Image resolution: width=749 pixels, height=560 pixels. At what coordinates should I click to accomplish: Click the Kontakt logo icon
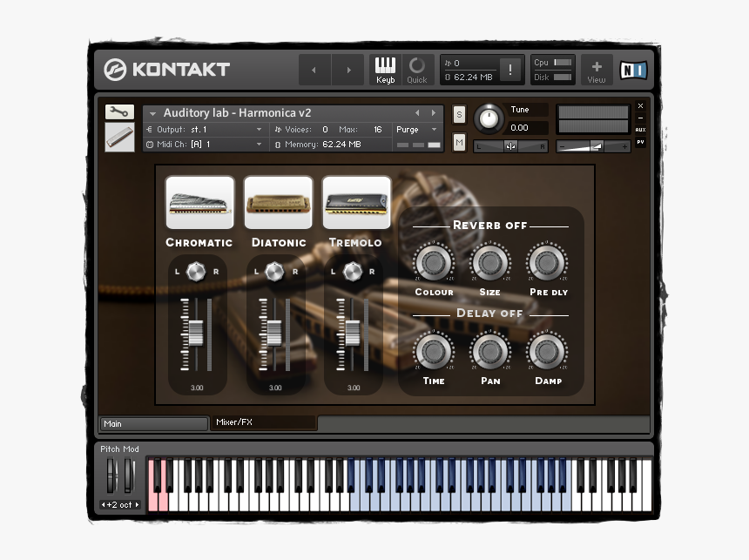click(115, 70)
